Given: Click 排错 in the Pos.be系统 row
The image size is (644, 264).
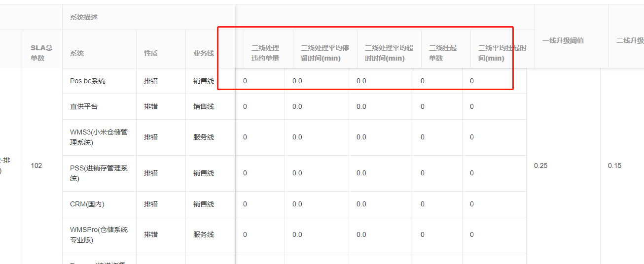Looking at the screenshot, I should tap(151, 81).
